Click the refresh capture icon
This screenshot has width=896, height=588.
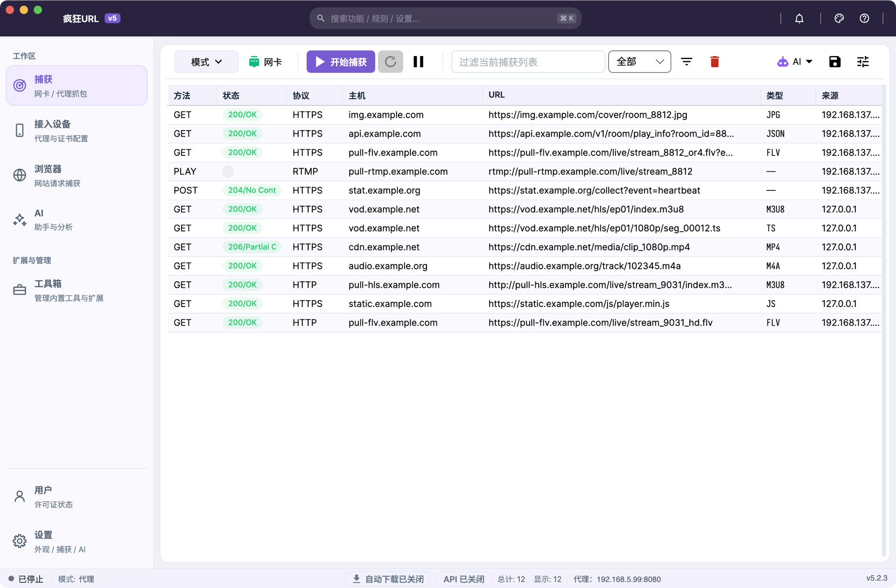pos(391,62)
